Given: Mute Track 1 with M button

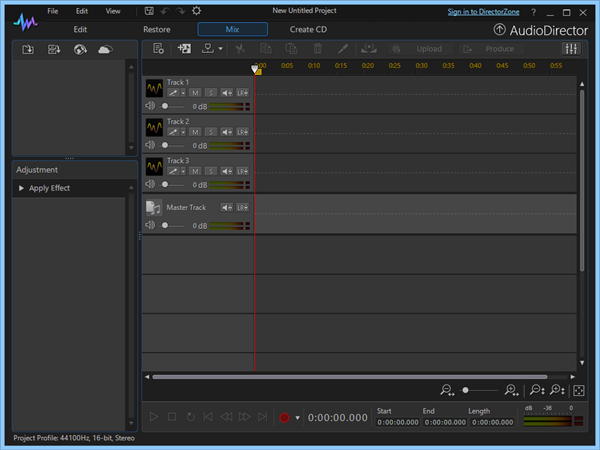Looking at the screenshot, I should click(x=196, y=93).
